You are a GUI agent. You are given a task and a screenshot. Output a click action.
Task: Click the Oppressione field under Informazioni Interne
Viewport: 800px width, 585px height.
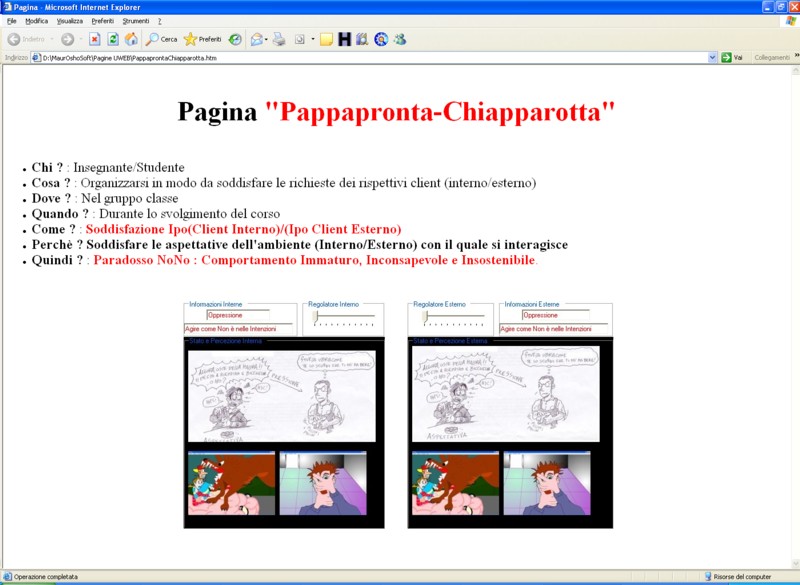click(x=238, y=315)
